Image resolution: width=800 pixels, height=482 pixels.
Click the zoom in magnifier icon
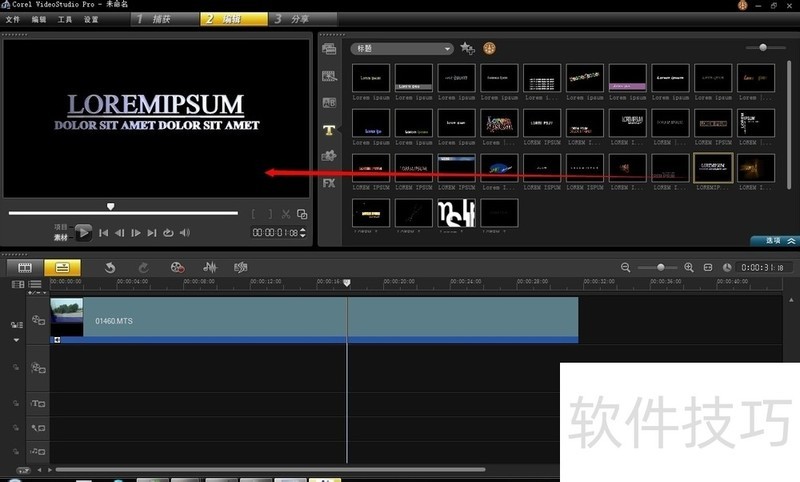coord(689,268)
